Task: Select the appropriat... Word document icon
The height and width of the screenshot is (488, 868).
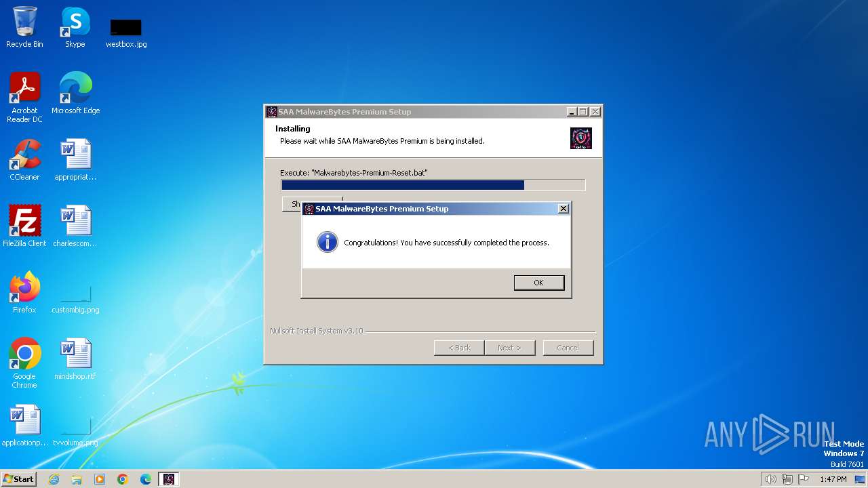Action: pos(75,160)
